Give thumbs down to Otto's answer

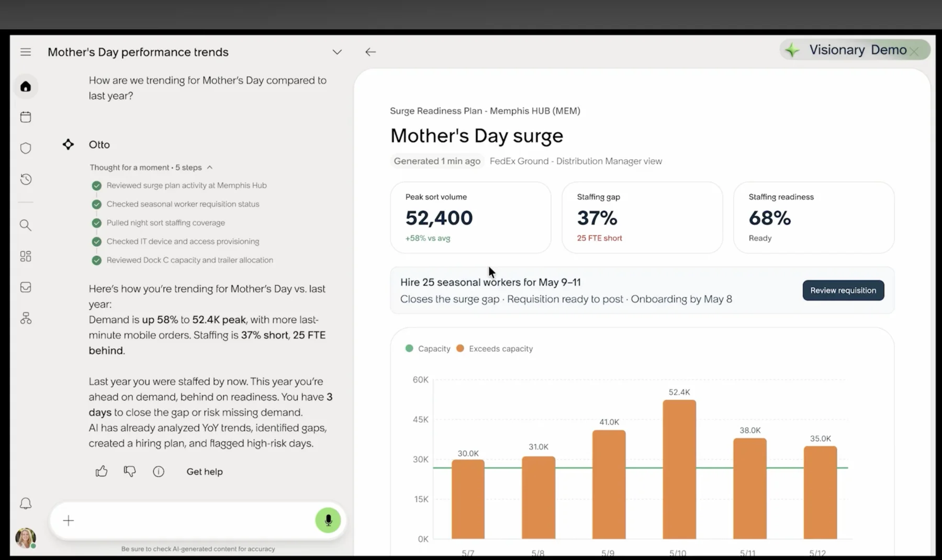pyautogui.click(x=130, y=472)
